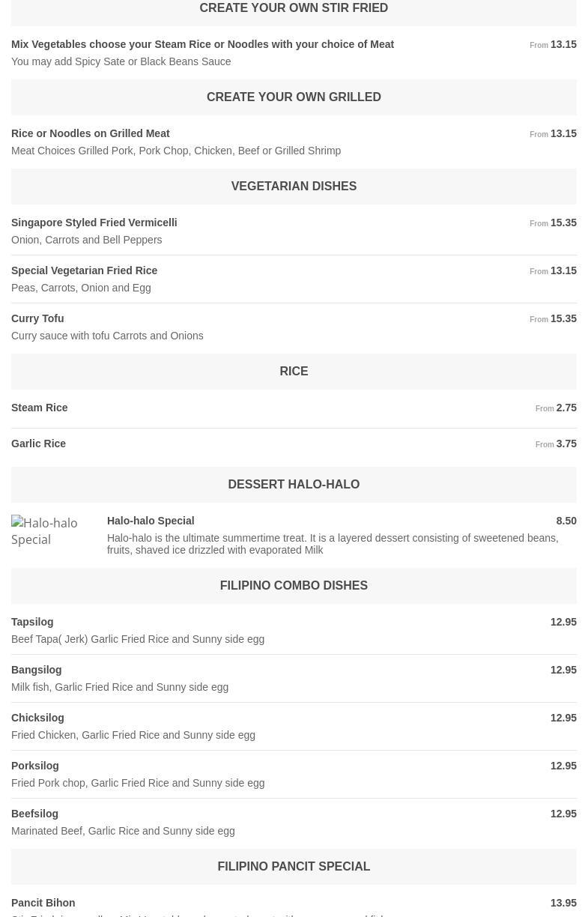Add Beefsilog to the order

(x=35, y=814)
